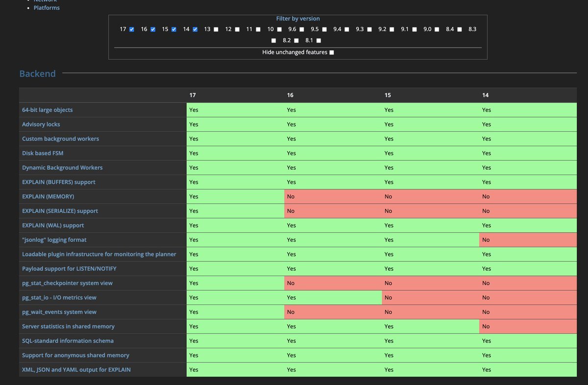Screen dimensions: 588x385
Task: Open the 64-bit large objects feature link
Action: coord(48,110)
